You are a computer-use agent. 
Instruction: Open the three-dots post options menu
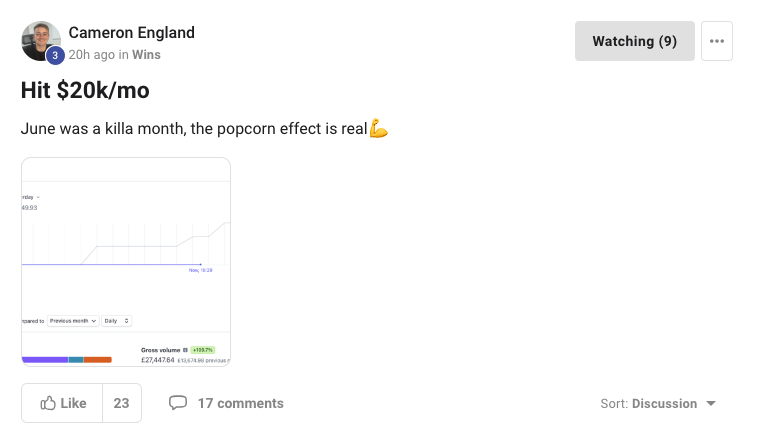click(716, 41)
